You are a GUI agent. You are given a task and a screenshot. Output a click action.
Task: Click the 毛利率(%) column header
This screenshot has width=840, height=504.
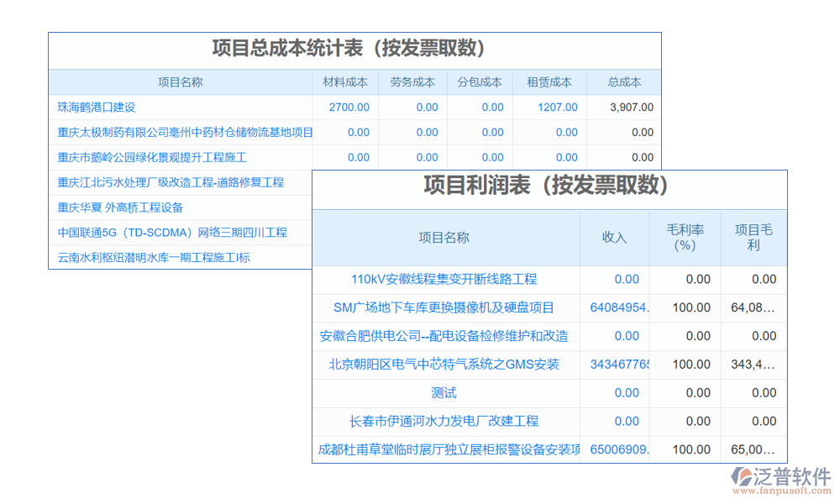coord(685,238)
